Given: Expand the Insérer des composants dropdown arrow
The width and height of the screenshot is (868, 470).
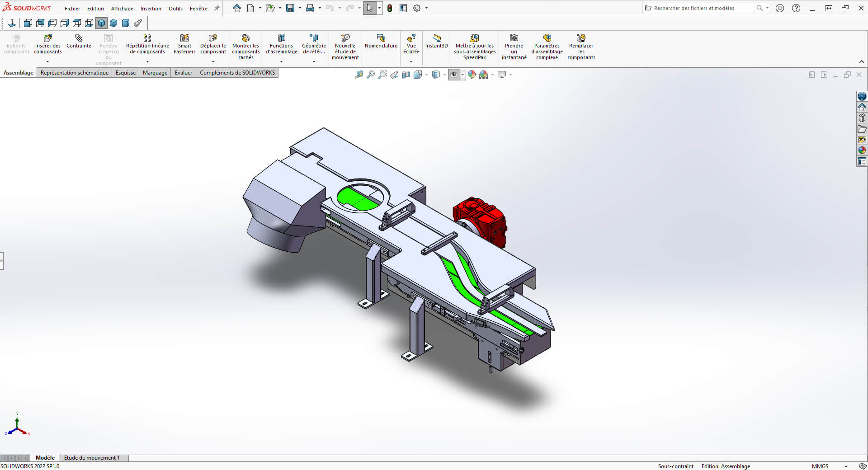Looking at the screenshot, I should pos(47,62).
